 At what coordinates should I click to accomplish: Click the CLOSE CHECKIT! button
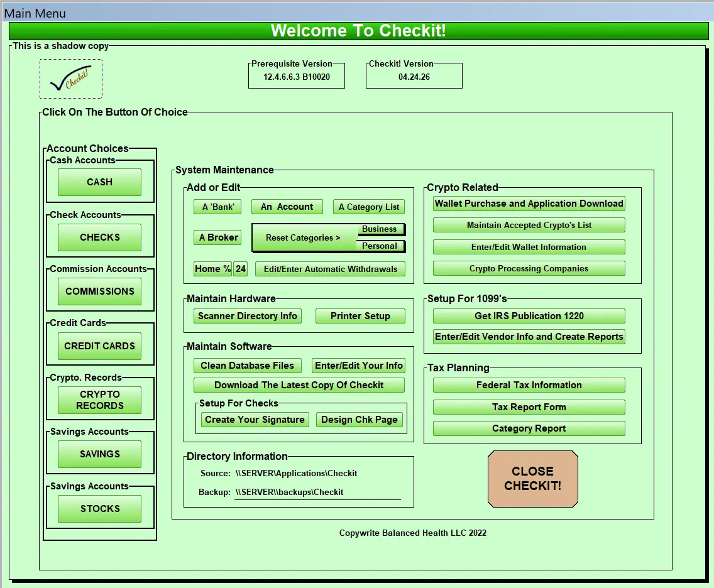[x=533, y=479]
